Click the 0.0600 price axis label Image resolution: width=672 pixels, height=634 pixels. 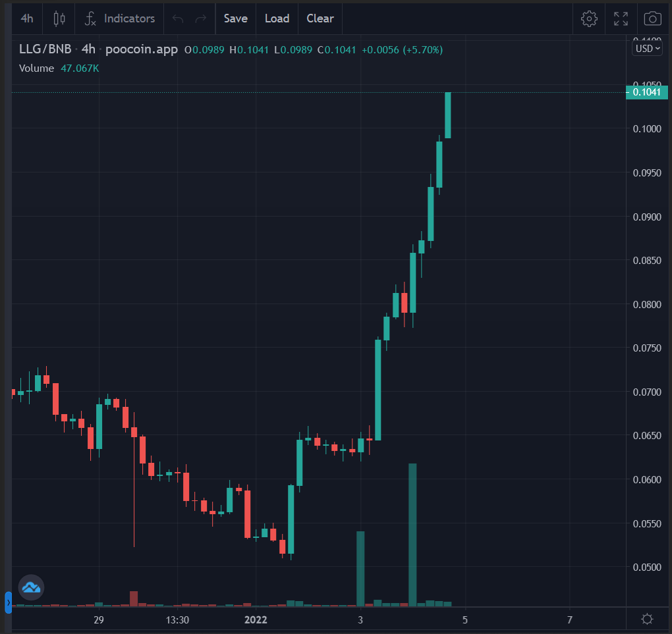(x=647, y=479)
